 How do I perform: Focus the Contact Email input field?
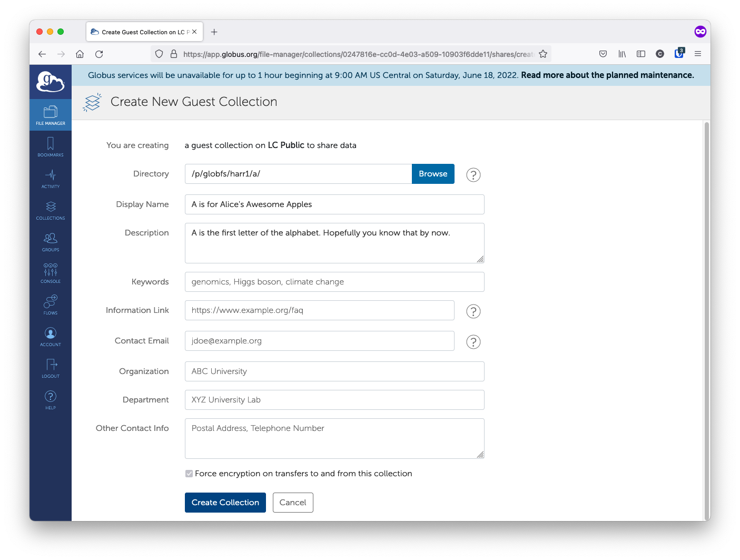[x=320, y=341]
